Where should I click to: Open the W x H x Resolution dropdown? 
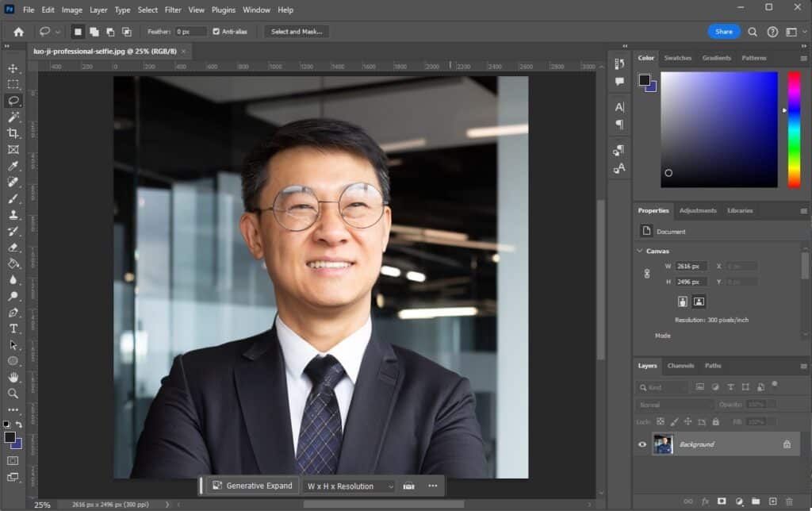[x=349, y=486]
